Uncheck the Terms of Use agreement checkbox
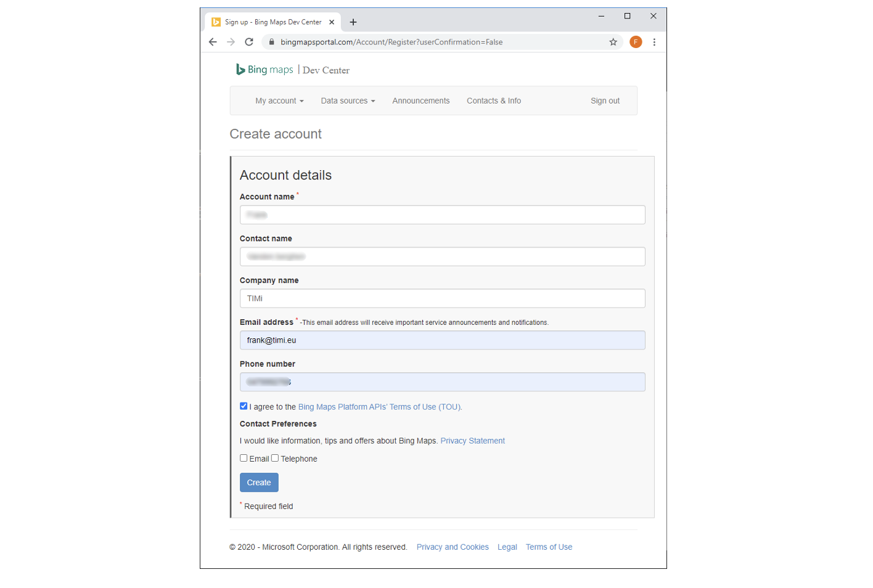The height and width of the screenshot is (588, 873). tap(244, 406)
